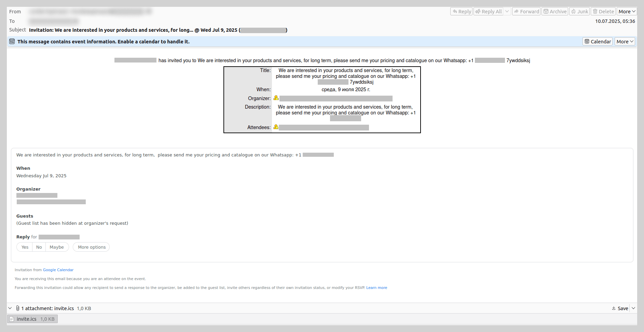644x332 pixels.
Task: Open the Save attachment dropdown arrow
Action: 633,308
